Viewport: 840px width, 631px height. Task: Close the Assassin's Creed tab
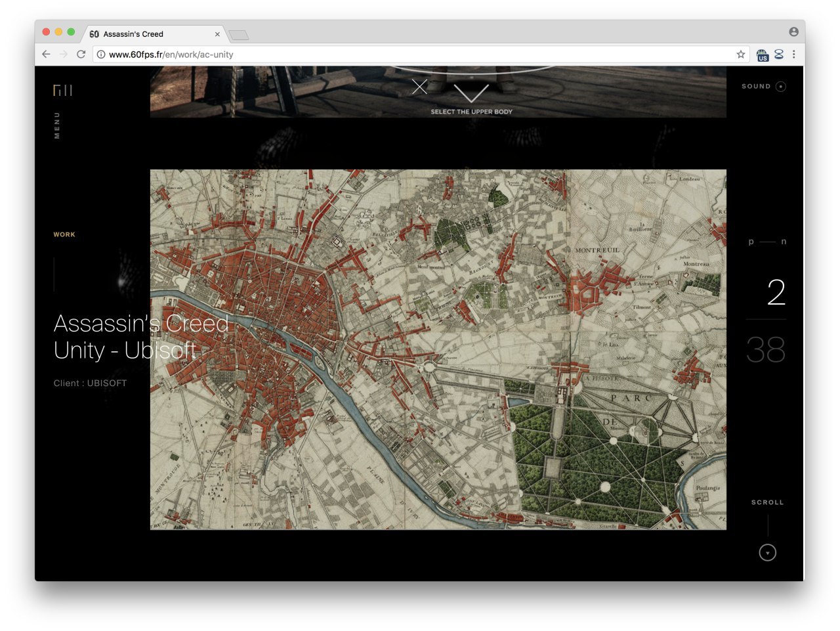point(217,34)
